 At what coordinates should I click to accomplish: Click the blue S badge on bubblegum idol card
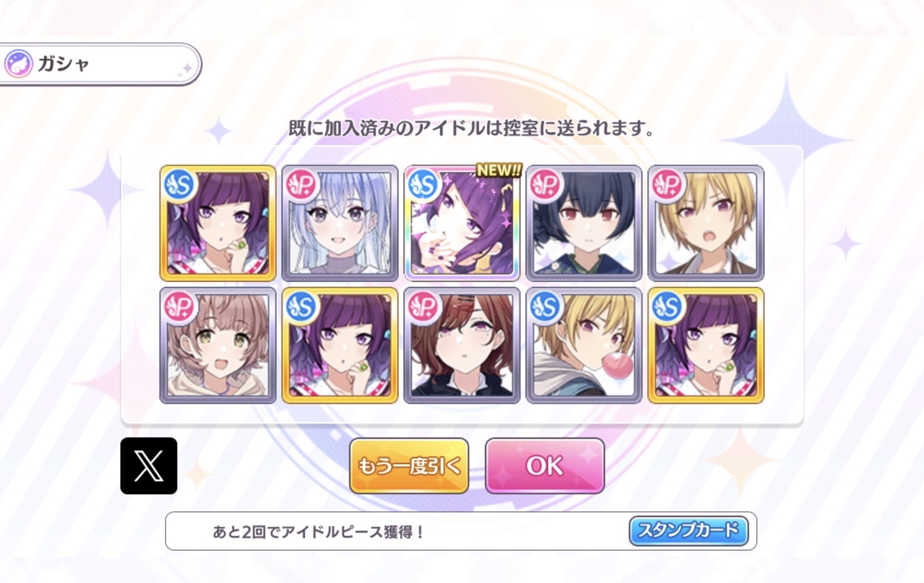545,307
